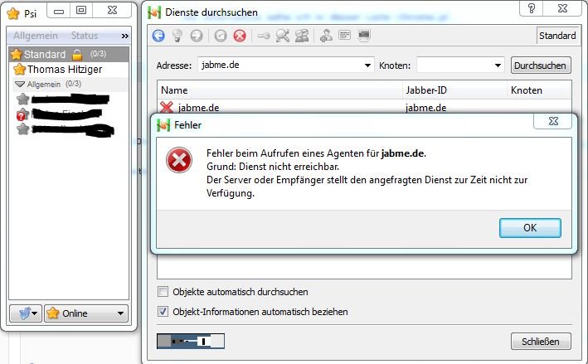
Task: Click the Fehler dialog title icon
Action: (x=163, y=125)
